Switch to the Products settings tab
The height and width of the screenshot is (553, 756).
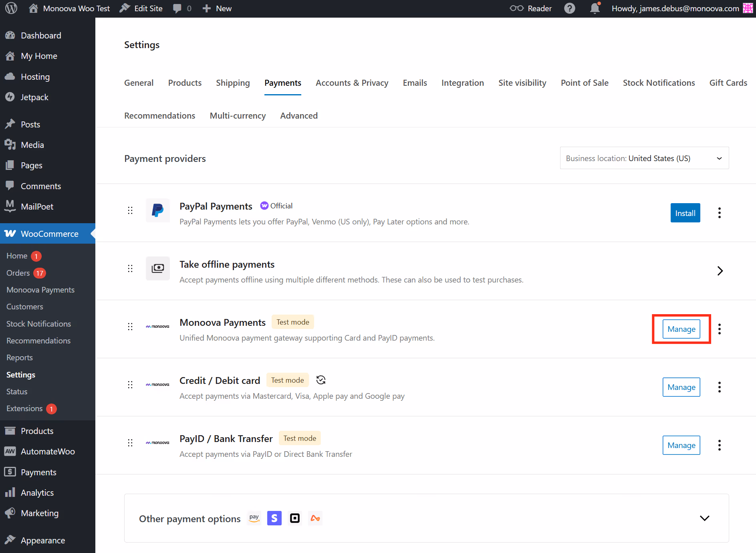coord(185,83)
